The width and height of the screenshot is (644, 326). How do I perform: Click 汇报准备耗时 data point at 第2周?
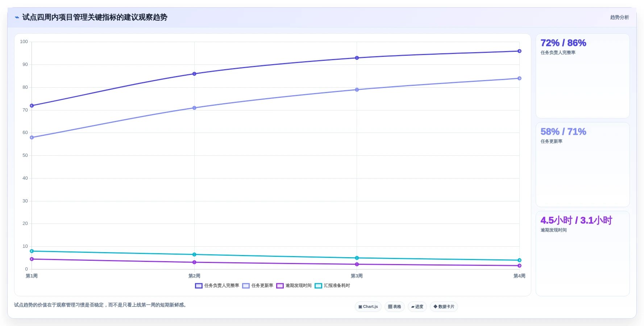pyautogui.click(x=194, y=254)
